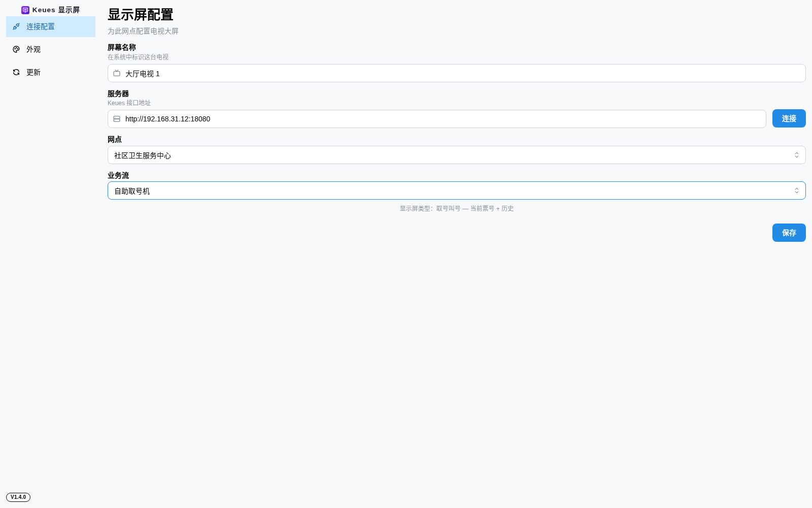Focus the server URL input field

[436, 119]
